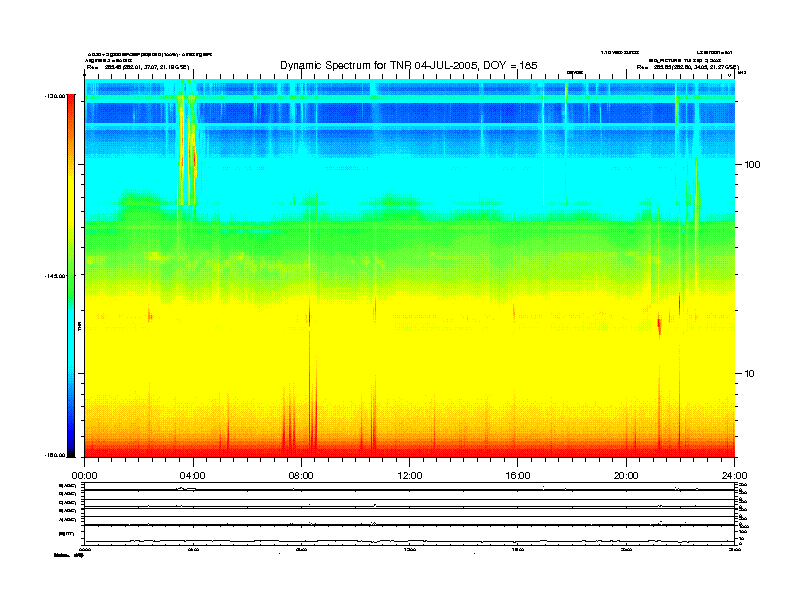The image size is (792, 612).
Task: Click the main dynamic spectrum plot
Action: point(410,268)
